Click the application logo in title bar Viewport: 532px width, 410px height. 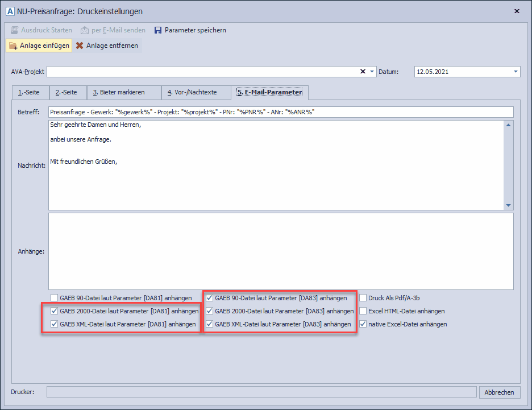(10, 11)
